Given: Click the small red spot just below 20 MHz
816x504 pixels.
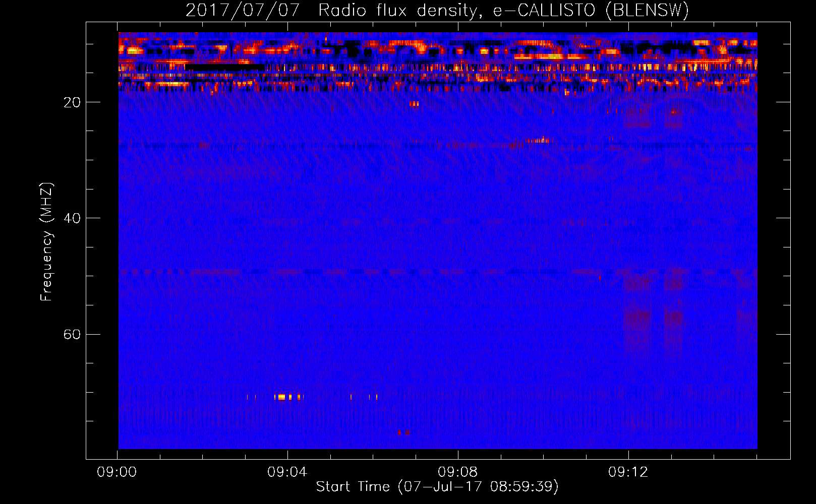Looking at the screenshot, I should [x=414, y=104].
